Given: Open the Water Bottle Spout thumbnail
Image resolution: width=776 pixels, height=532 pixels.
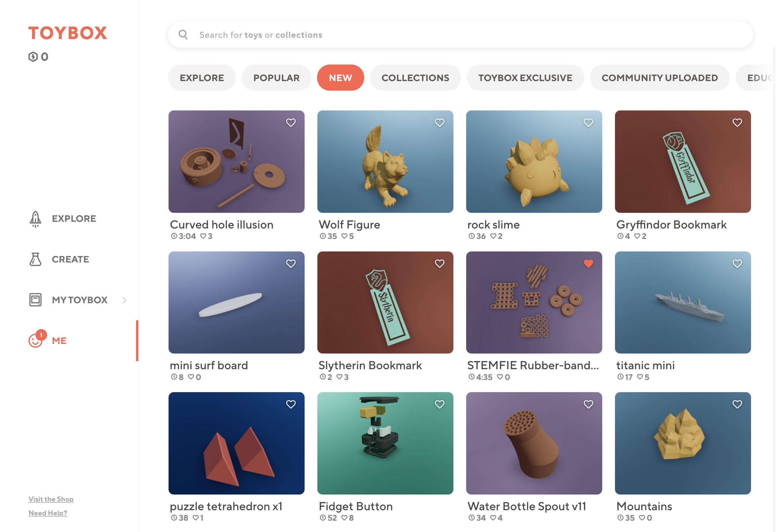Looking at the screenshot, I should (x=534, y=444).
